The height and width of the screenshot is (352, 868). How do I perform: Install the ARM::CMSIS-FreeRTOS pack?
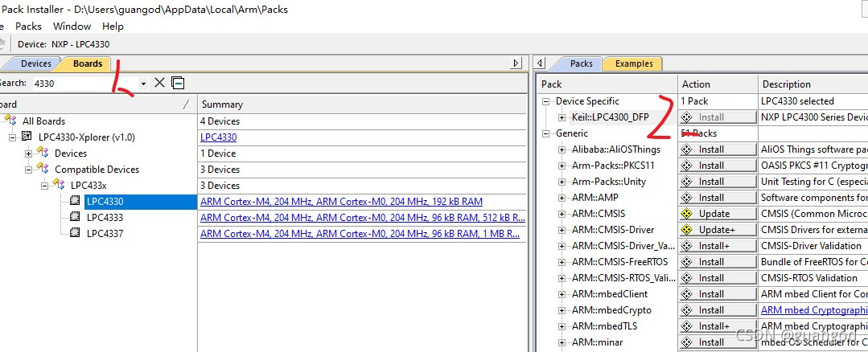[718, 262]
